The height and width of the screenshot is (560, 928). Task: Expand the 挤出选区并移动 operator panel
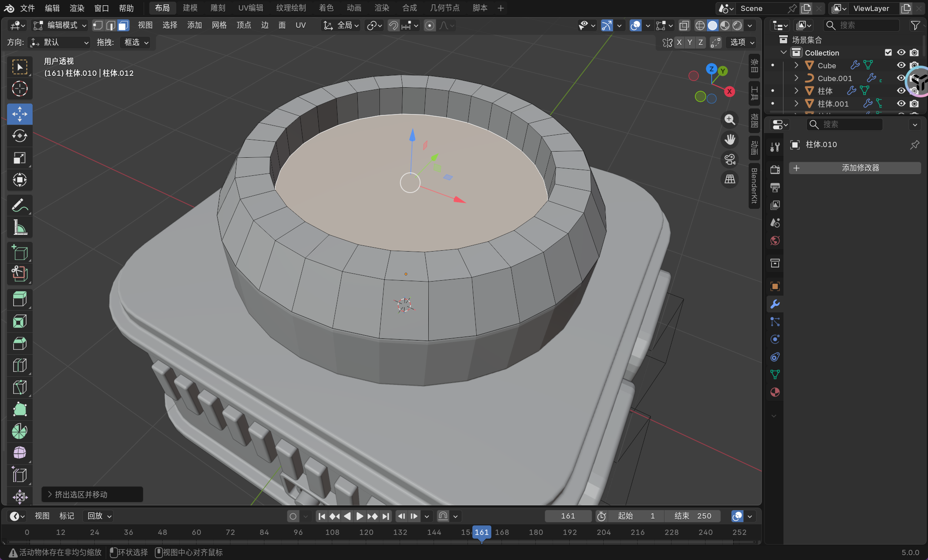[50, 494]
